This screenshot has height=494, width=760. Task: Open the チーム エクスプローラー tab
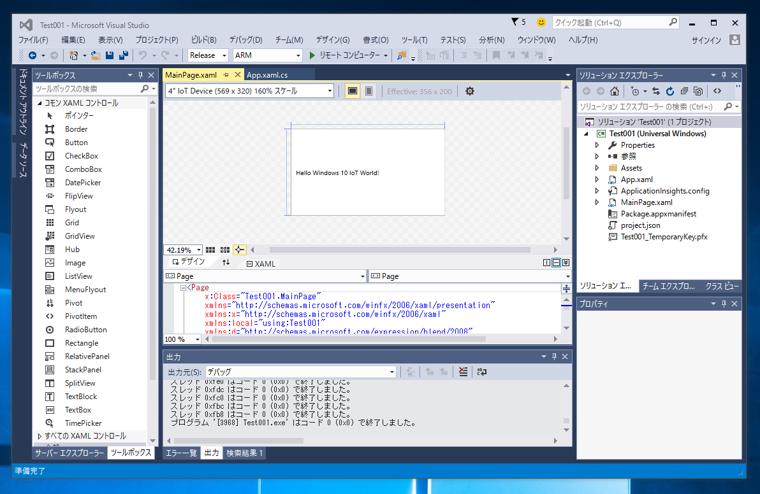pyautogui.click(x=669, y=286)
